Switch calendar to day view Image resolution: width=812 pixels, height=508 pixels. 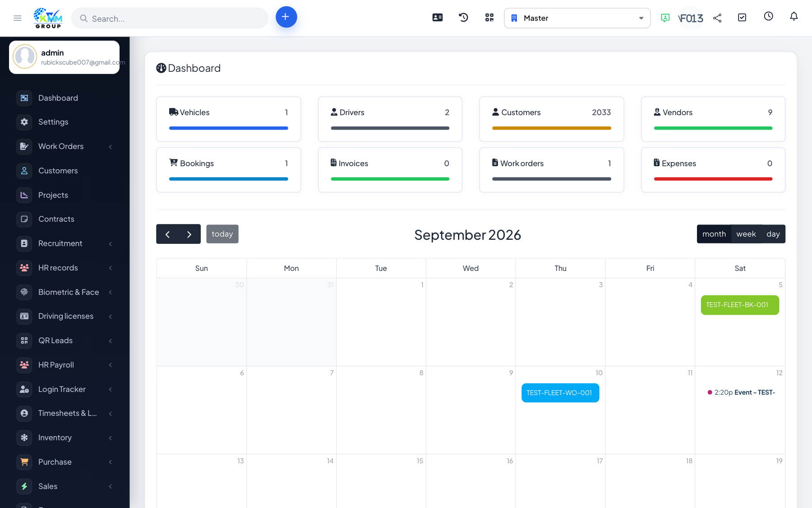[773, 234]
